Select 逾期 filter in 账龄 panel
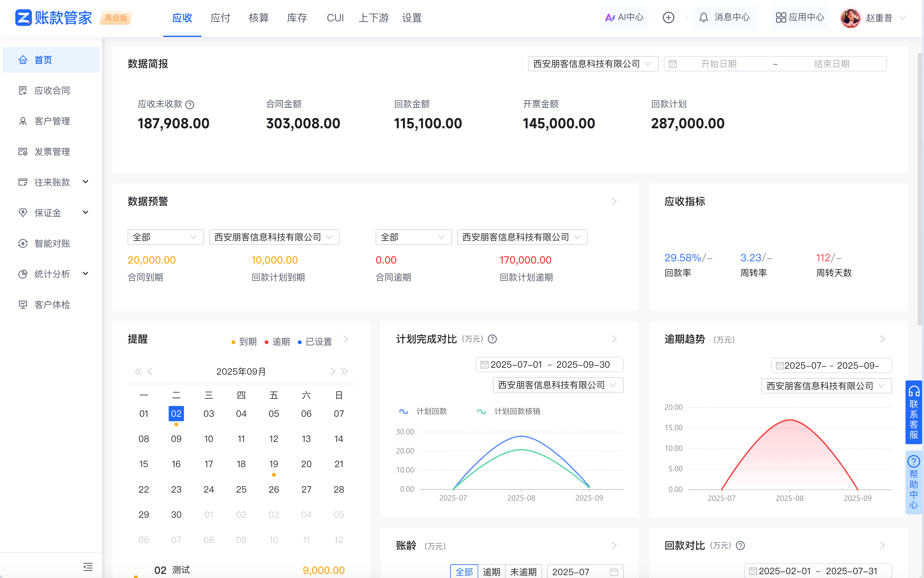The image size is (924, 578). pos(491,572)
